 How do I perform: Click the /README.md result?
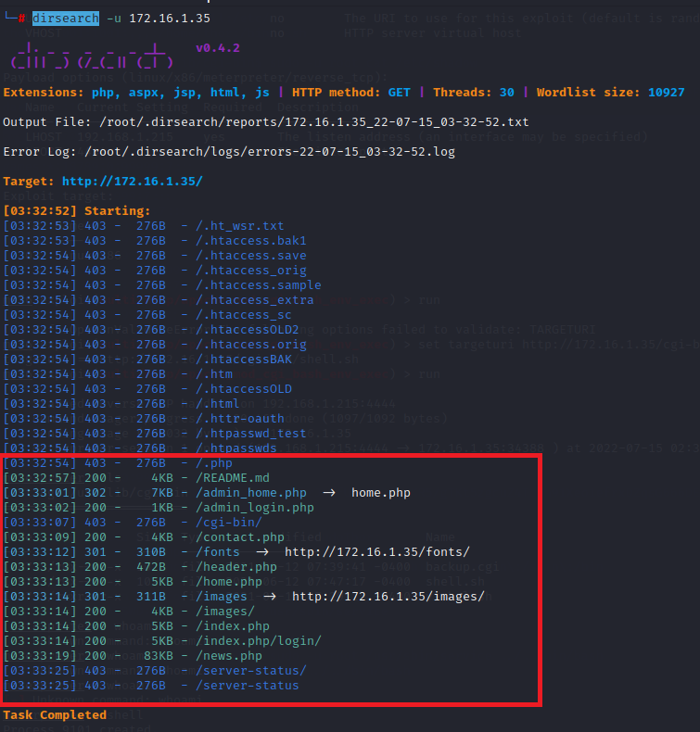[233, 478]
